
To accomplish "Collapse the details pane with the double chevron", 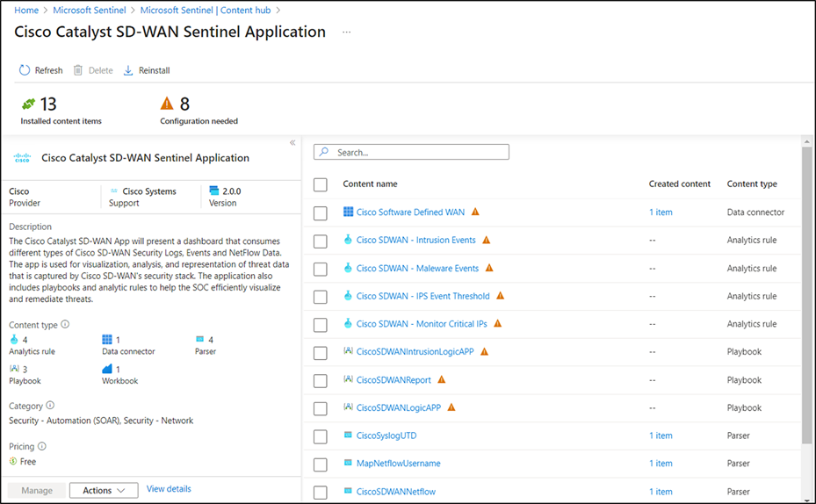I will [x=292, y=142].
